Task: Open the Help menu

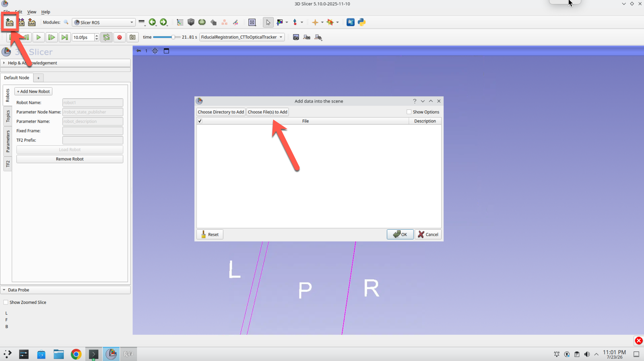Action: coord(46,12)
